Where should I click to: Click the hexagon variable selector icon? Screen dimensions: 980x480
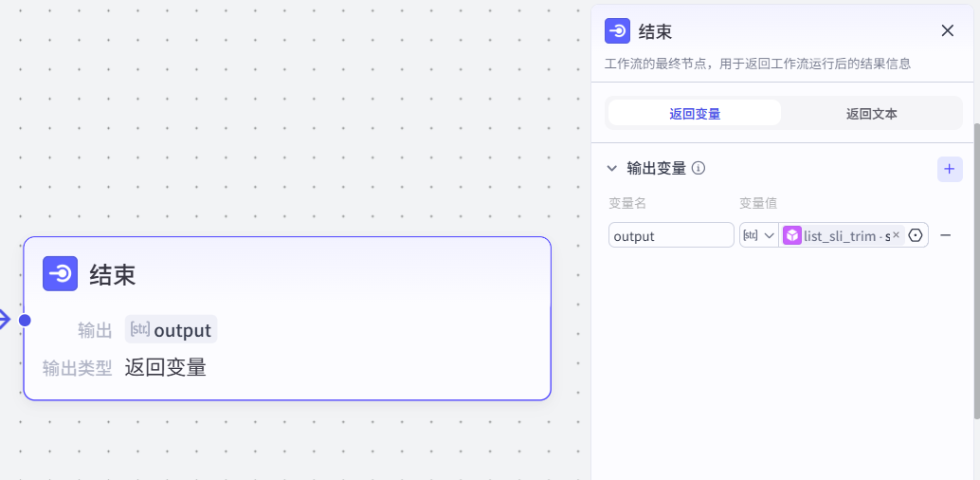(916, 235)
